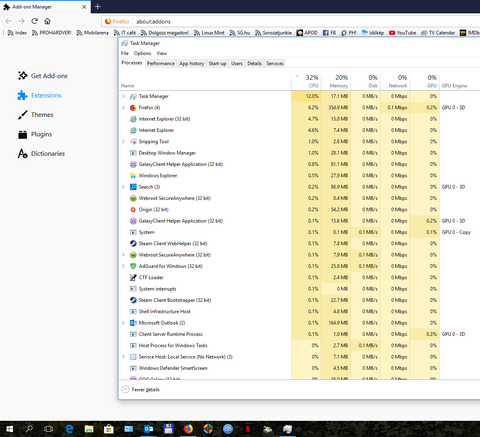Switch to the Details tab
This screenshot has height=437, width=480.
254,63
